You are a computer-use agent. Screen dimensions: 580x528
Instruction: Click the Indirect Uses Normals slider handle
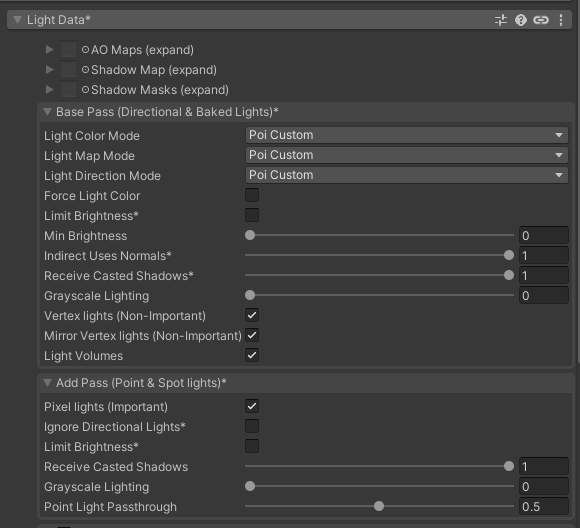pos(509,255)
